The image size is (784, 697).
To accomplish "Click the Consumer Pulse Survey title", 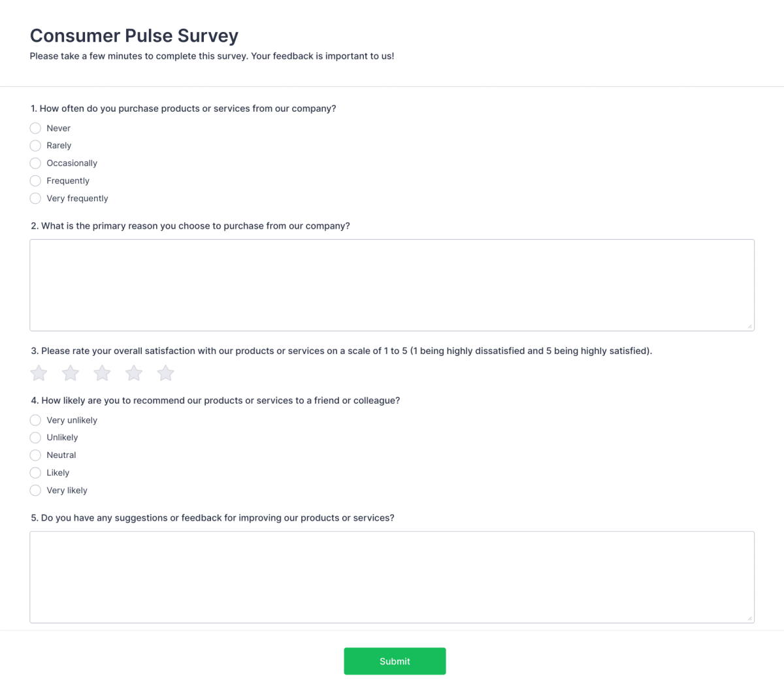I will (134, 36).
